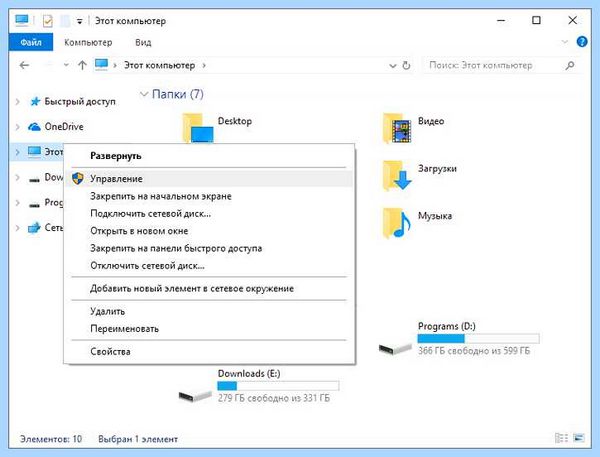The height and width of the screenshot is (457, 600).
Task: Expand the ribbon with the chevron
Action: pos(564,42)
